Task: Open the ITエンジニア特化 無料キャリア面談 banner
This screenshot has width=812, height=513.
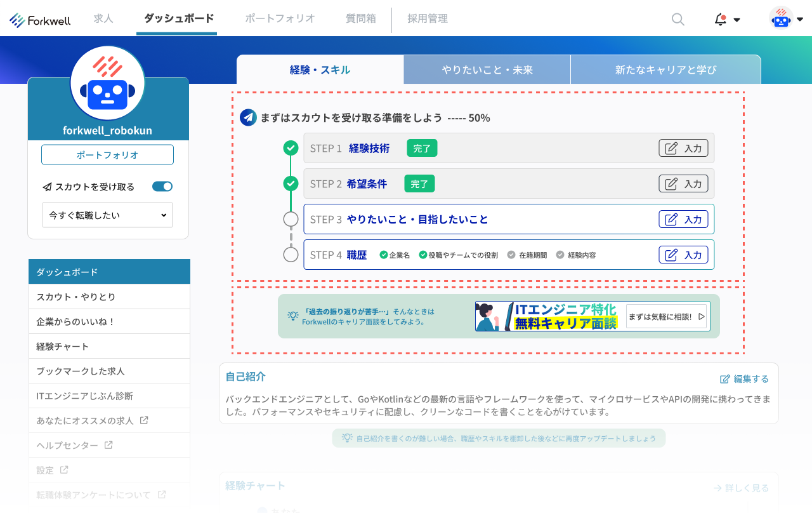Action: coord(593,316)
